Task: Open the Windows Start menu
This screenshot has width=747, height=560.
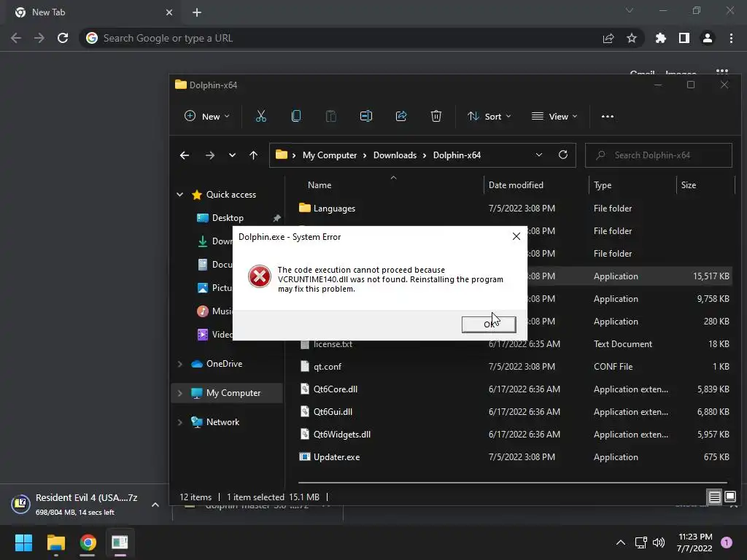Action: point(23,542)
